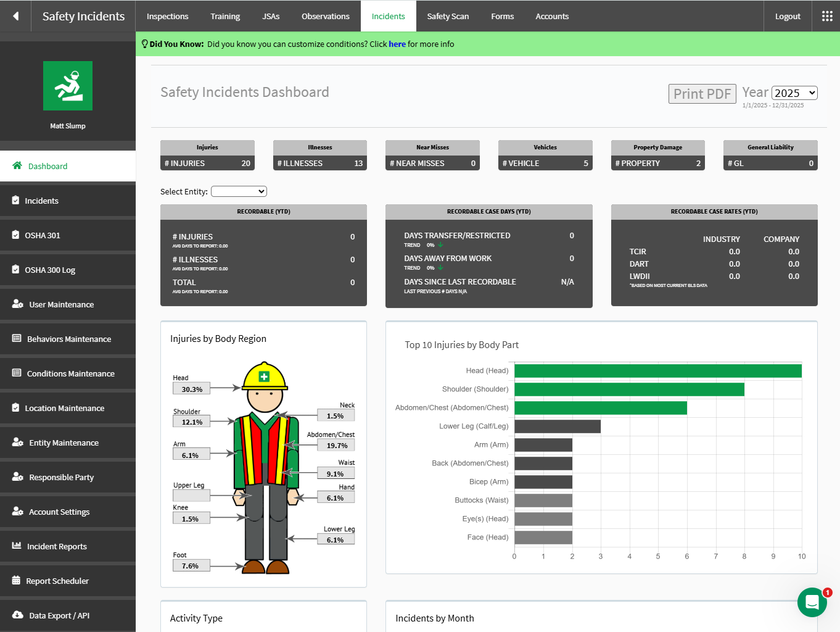Open the Select Entity dropdown
The height and width of the screenshot is (632, 840).
(x=239, y=191)
